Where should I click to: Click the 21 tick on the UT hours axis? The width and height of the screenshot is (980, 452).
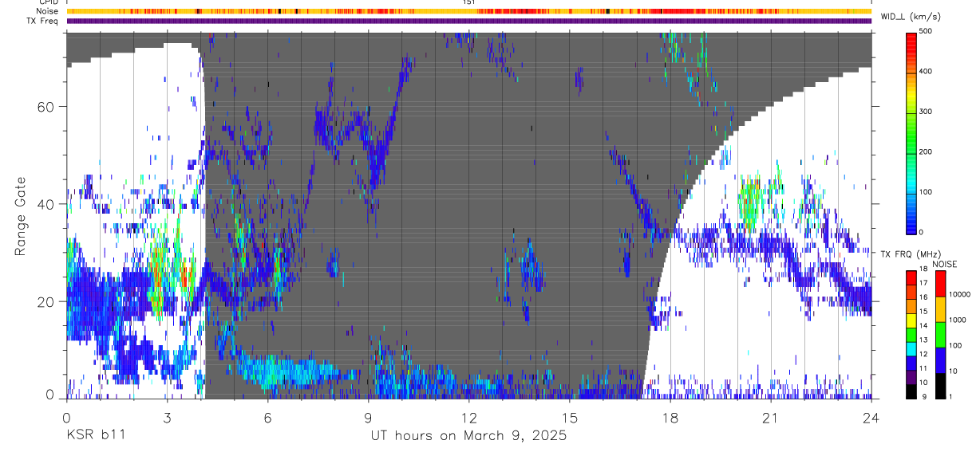pyautogui.click(x=771, y=416)
